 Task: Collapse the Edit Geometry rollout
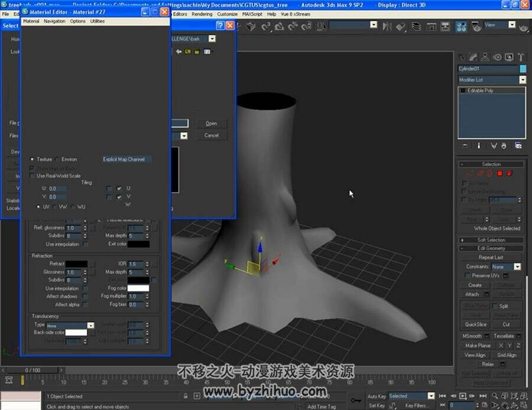pyautogui.click(x=491, y=248)
